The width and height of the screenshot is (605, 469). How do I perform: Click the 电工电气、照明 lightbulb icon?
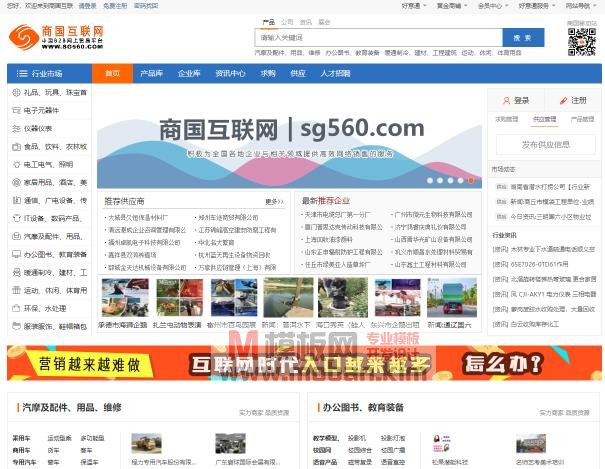[x=16, y=165]
